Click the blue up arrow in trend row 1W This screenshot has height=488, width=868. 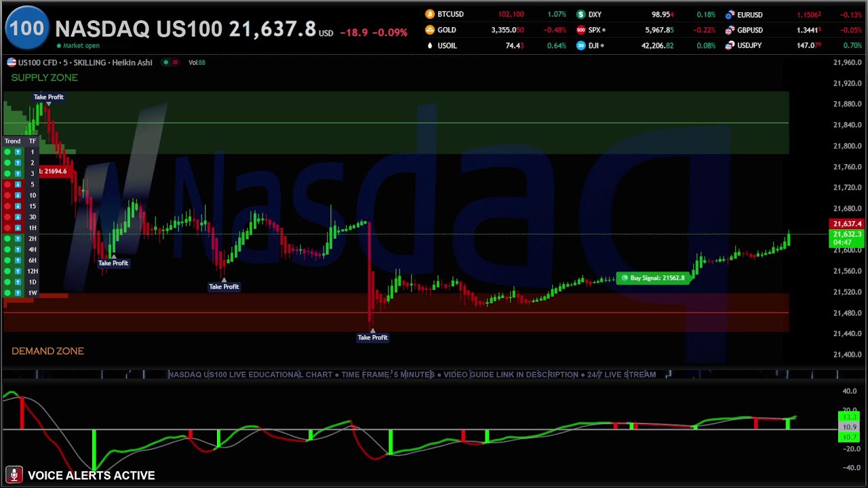(18, 293)
